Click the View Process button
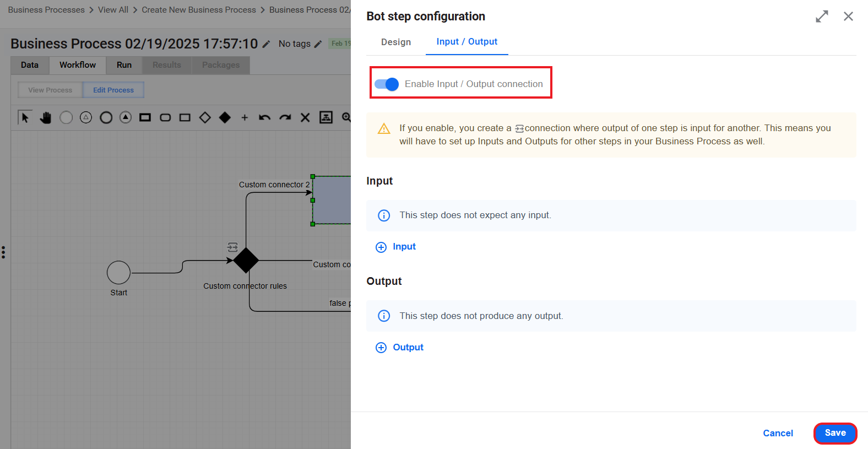This screenshot has height=449, width=868. pos(50,90)
